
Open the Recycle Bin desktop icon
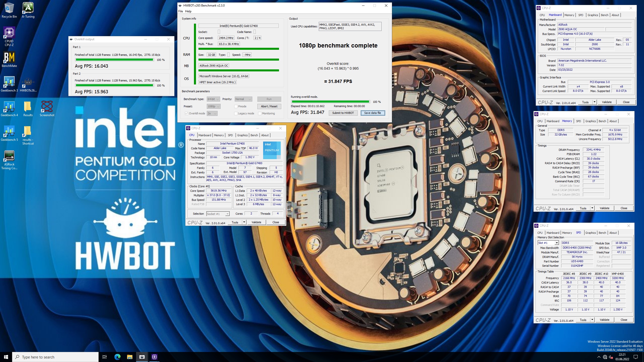coord(9,10)
